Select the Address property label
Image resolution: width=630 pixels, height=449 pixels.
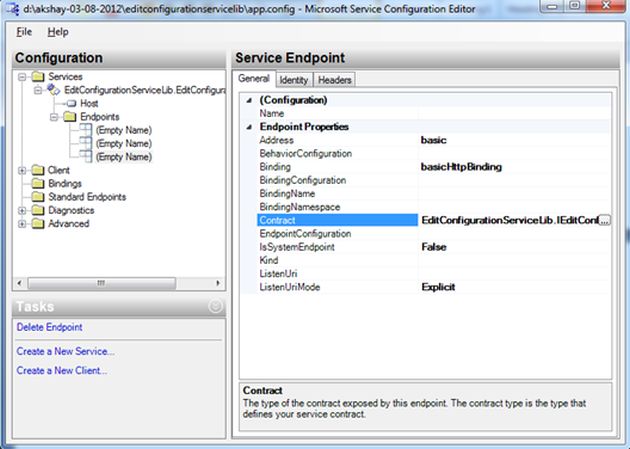click(276, 140)
